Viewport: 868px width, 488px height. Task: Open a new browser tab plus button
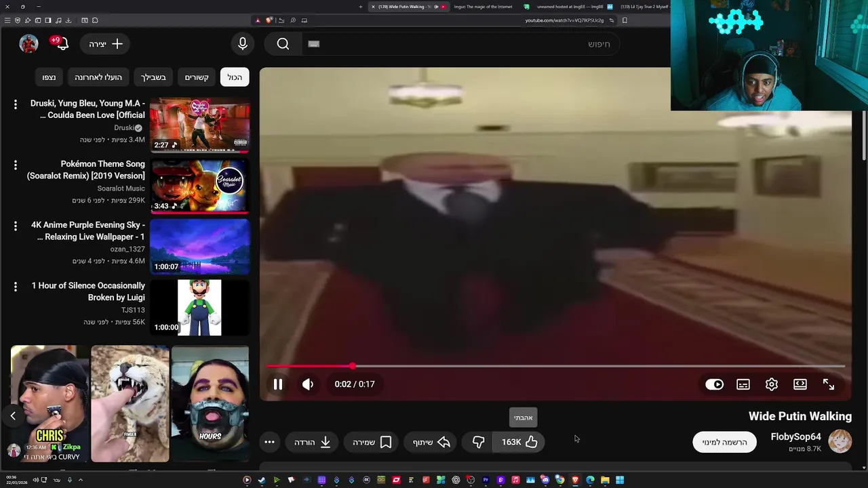[361, 7]
